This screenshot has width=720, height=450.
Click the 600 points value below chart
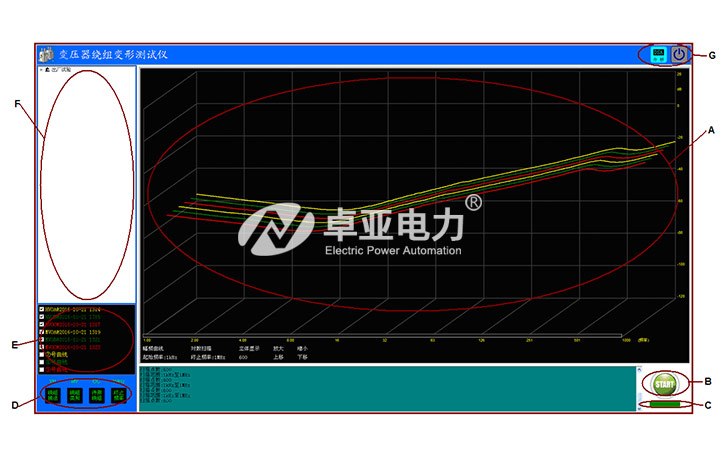click(243, 357)
